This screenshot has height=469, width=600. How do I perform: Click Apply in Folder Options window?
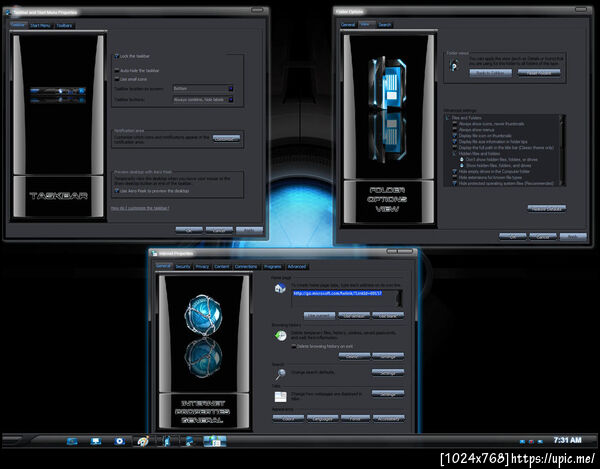pyautogui.click(x=573, y=236)
